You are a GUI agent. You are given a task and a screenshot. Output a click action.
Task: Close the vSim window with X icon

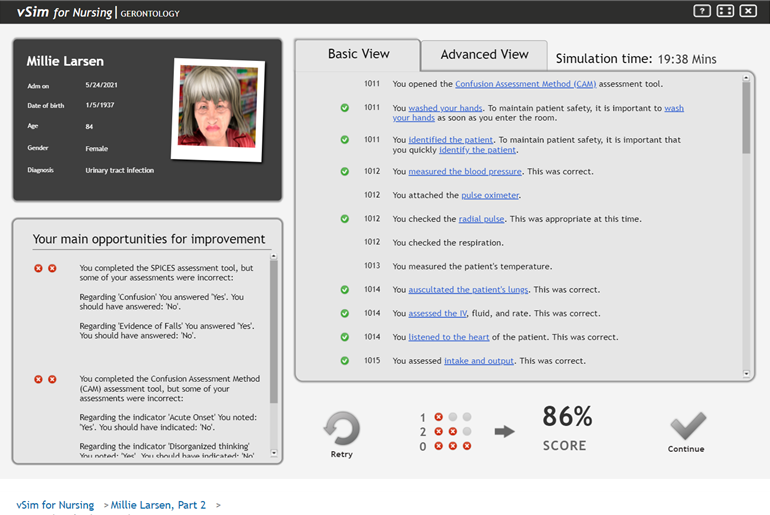click(748, 11)
